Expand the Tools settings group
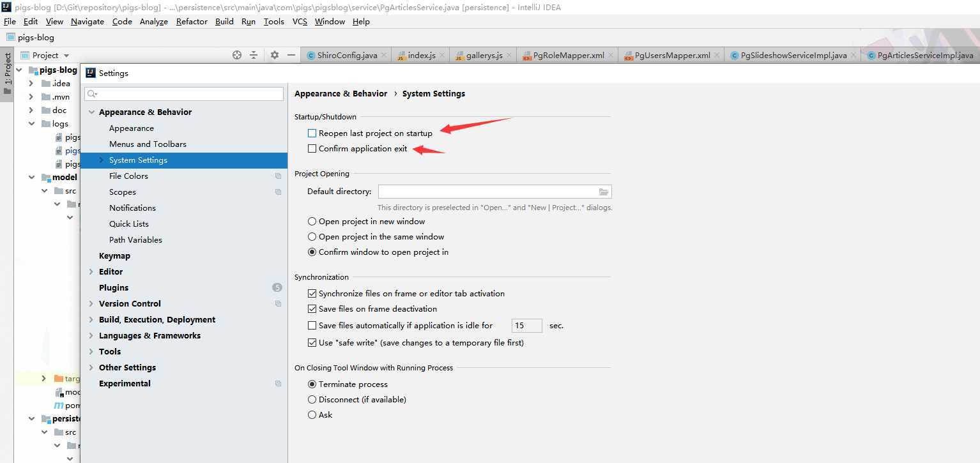 coord(91,352)
